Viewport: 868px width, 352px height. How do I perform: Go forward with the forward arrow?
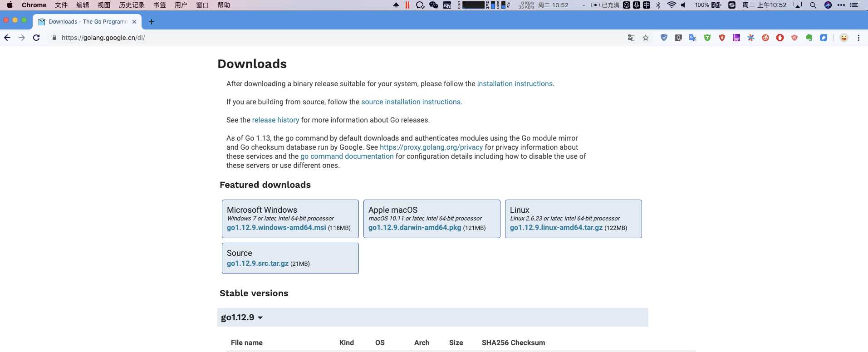tap(22, 38)
